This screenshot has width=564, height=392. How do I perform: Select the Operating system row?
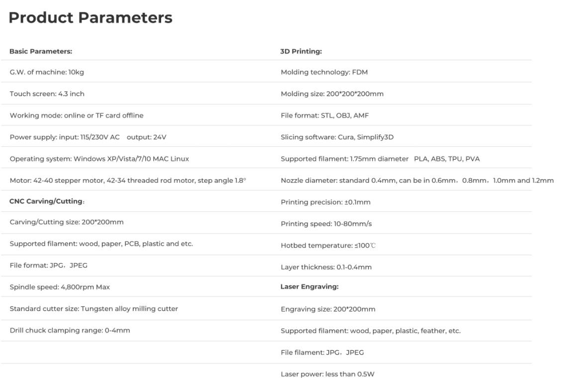(99, 159)
